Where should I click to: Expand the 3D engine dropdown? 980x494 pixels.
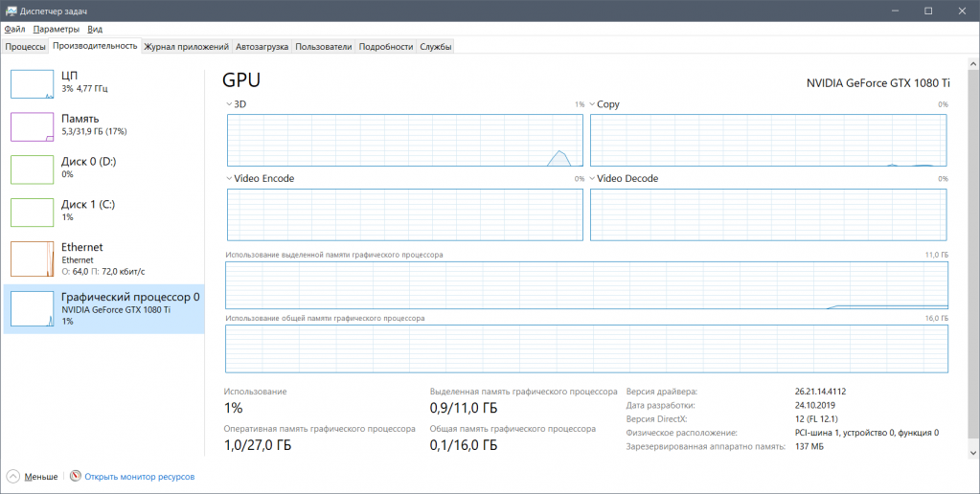pos(230,104)
